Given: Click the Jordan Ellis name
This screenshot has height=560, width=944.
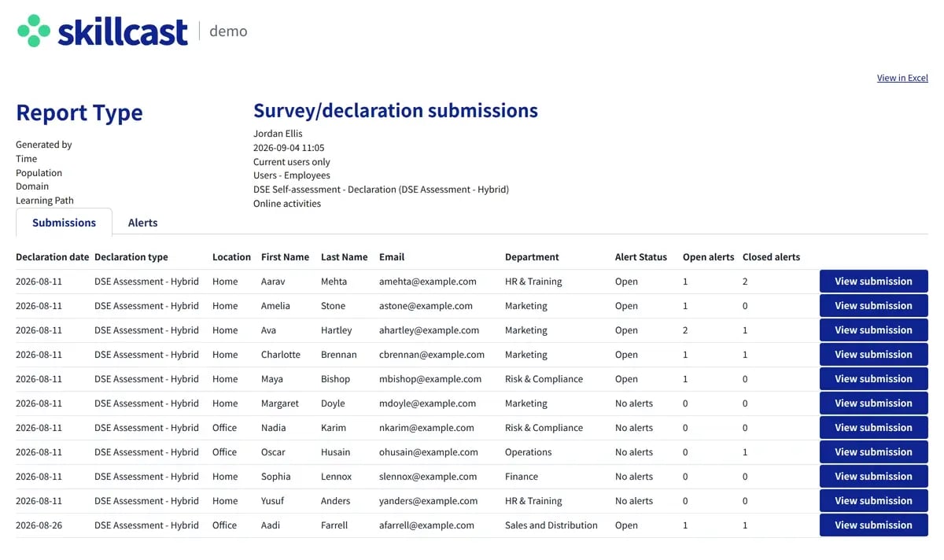Looking at the screenshot, I should coord(278,134).
